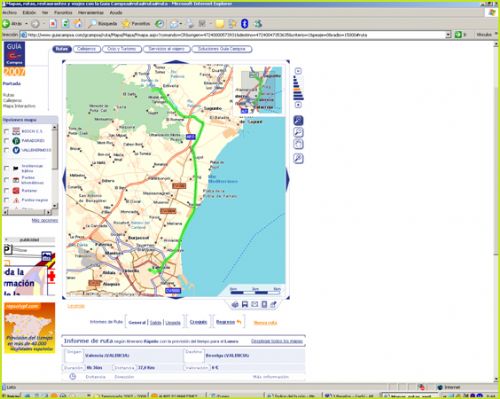Open the Edición menu
The image size is (500, 399).
coord(29,12)
